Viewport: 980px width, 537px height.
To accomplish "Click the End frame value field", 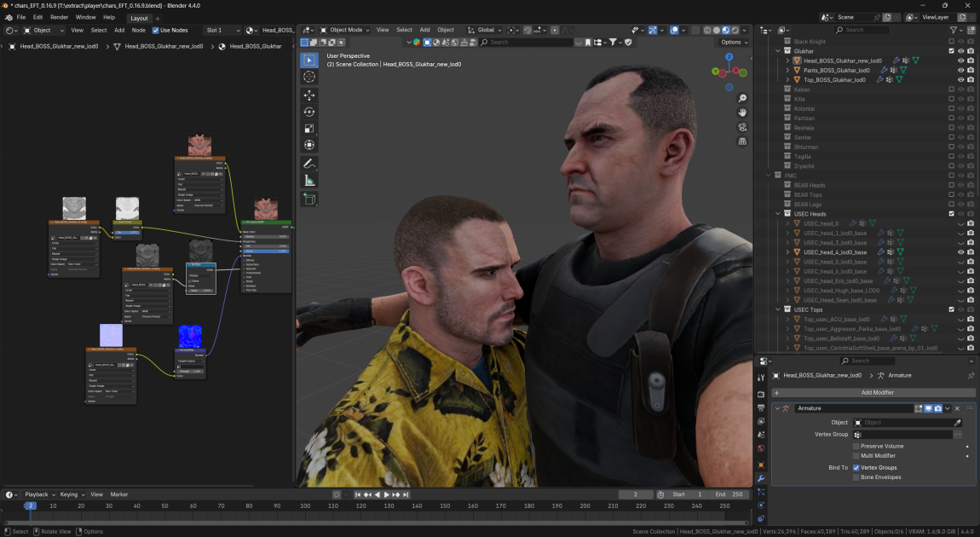I will coord(730,494).
